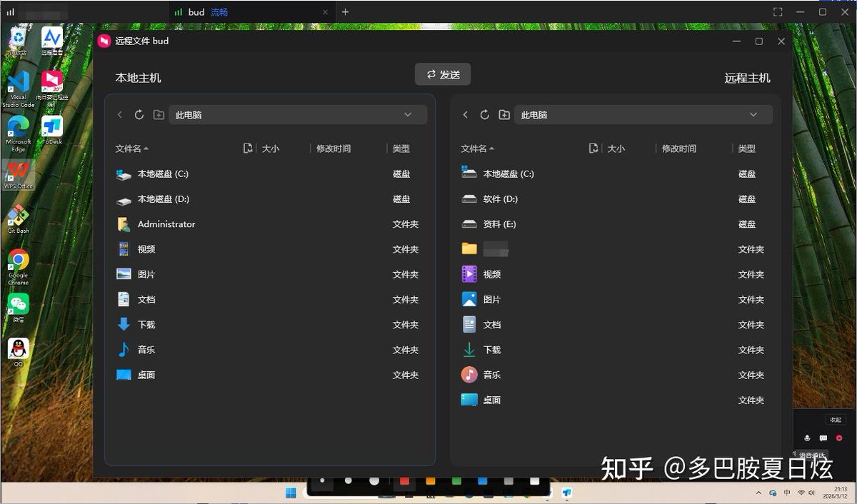Open Google Chrome desktop icon
The width and height of the screenshot is (857, 504).
[18, 267]
